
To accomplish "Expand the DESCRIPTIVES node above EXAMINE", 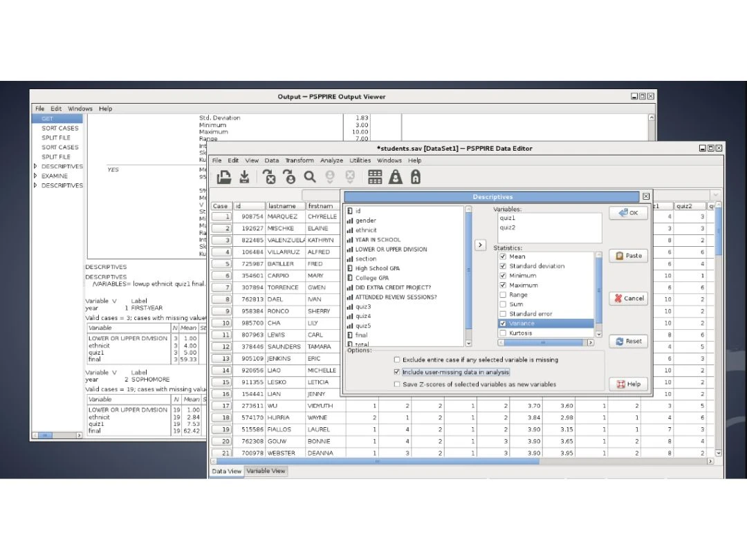I will coord(35,166).
